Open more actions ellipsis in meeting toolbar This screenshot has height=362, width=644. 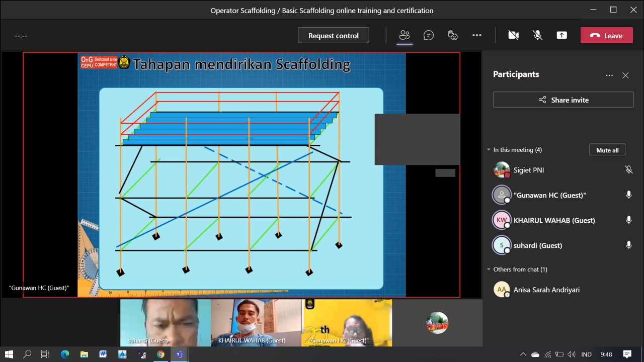(477, 35)
